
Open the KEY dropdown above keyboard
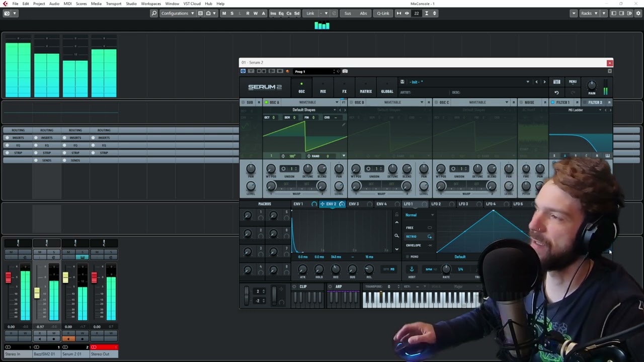[421, 287]
